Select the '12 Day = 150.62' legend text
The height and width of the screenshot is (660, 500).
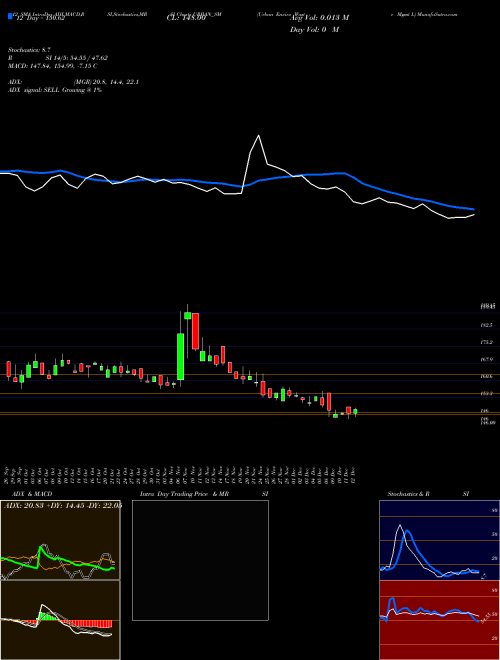tap(40, 18)
